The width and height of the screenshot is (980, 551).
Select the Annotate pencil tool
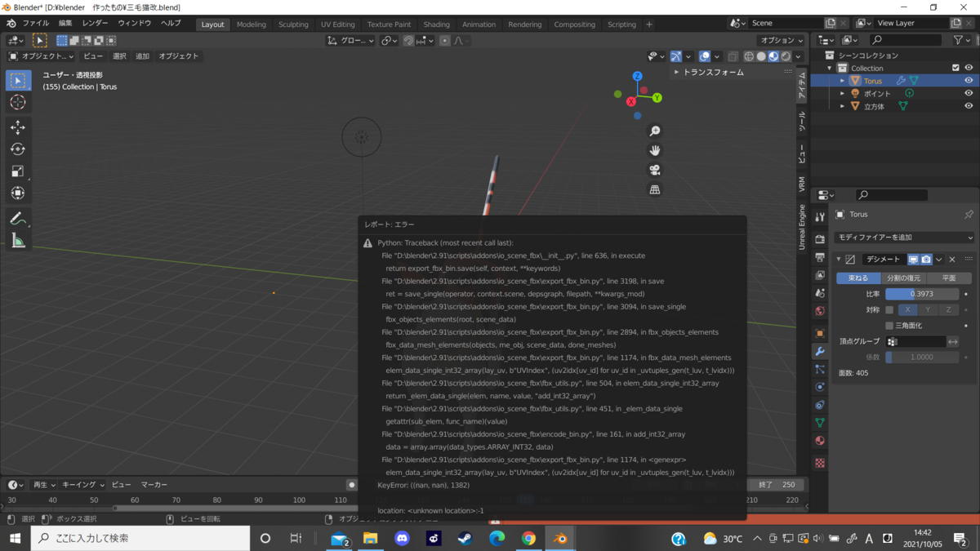[x=18, y=218]
